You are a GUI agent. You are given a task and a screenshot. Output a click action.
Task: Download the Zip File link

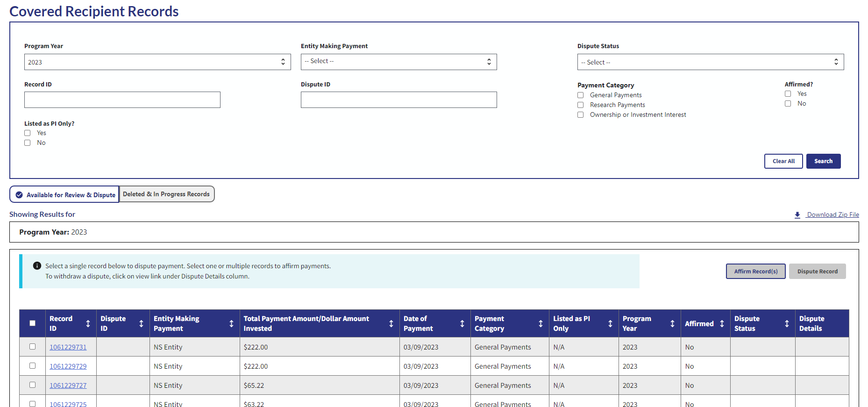point(832,215)
